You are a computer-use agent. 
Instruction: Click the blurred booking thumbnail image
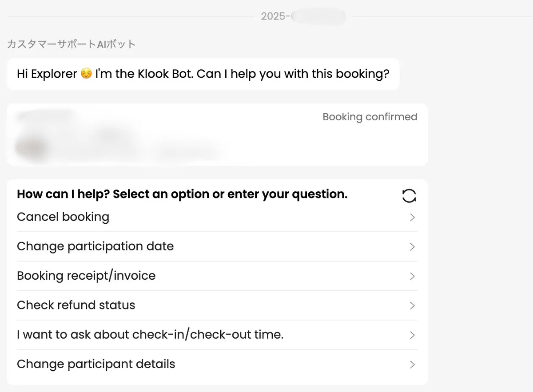(x=31, y=147)
